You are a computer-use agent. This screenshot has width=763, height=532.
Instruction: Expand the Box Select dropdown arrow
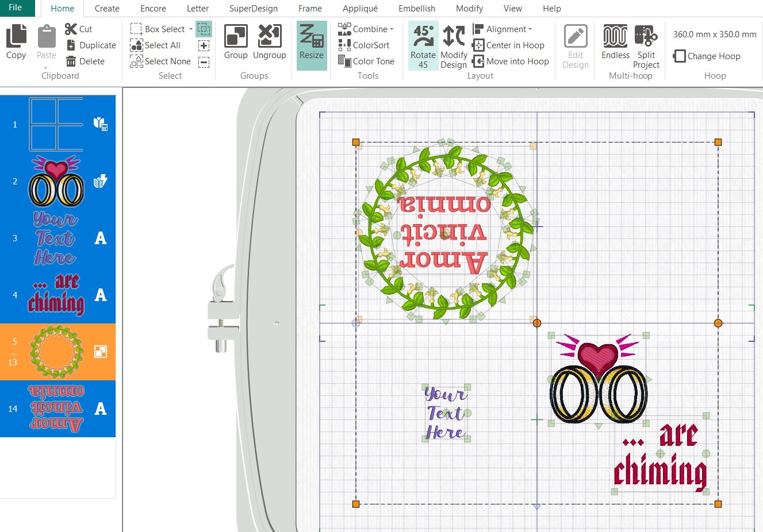(191, 29)
